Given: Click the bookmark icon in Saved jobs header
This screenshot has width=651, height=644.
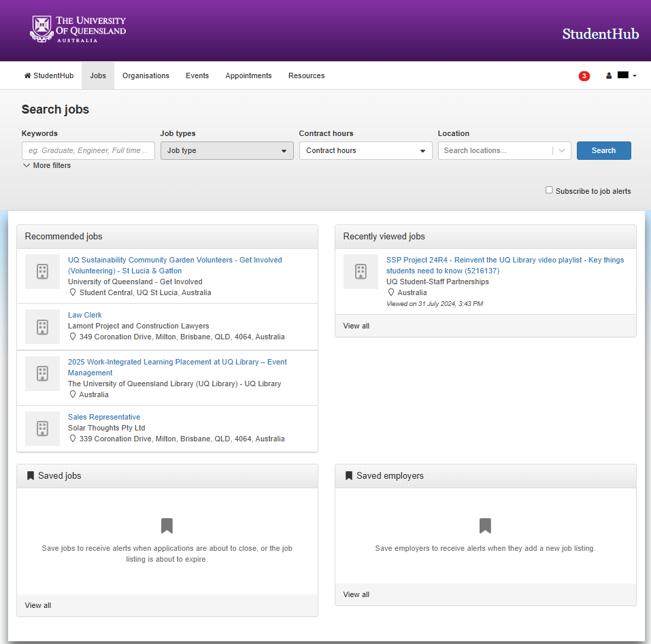Looking at the screenshot, I should [x=31, y=475].
